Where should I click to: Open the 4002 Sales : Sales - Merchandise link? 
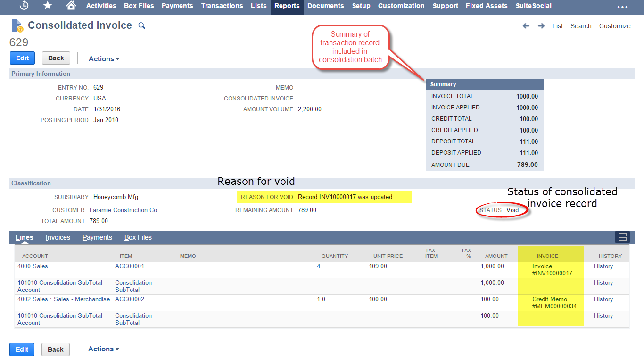pyautogui.click(x=64, y=299)
